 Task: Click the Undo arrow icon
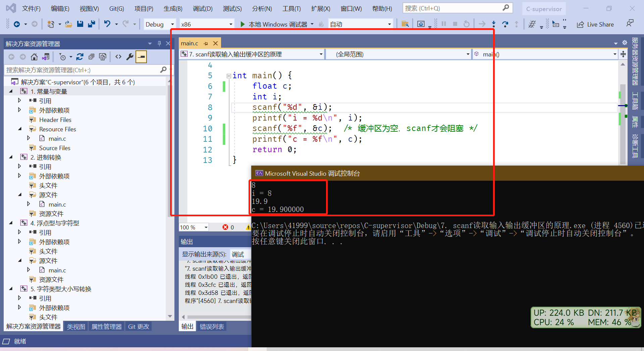[107, 24]
